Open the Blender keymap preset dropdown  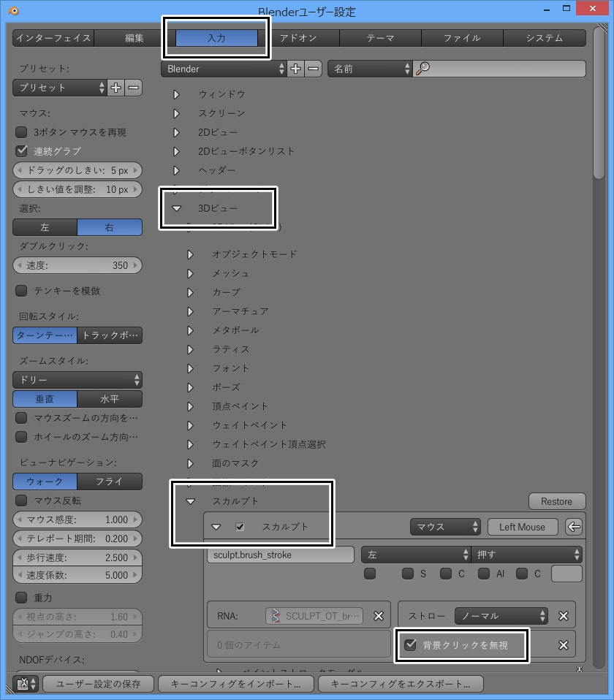(x=223, y=69)
